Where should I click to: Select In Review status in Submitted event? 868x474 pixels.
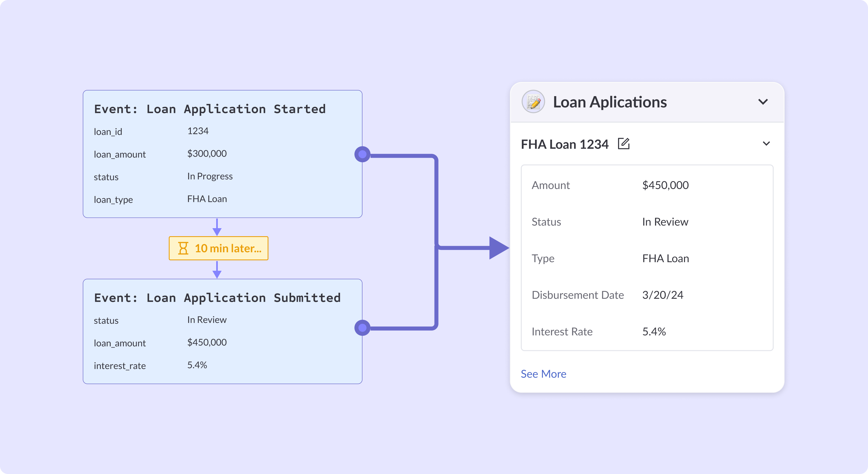click(207, 320)
